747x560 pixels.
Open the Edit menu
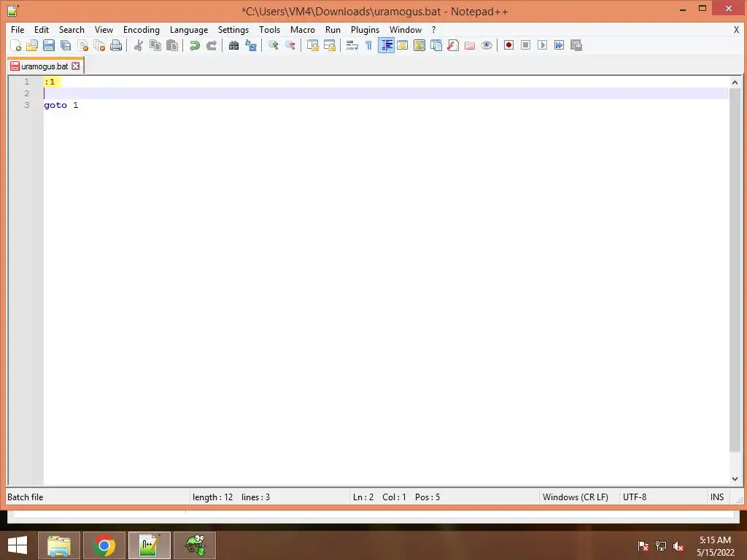[42, 29]
